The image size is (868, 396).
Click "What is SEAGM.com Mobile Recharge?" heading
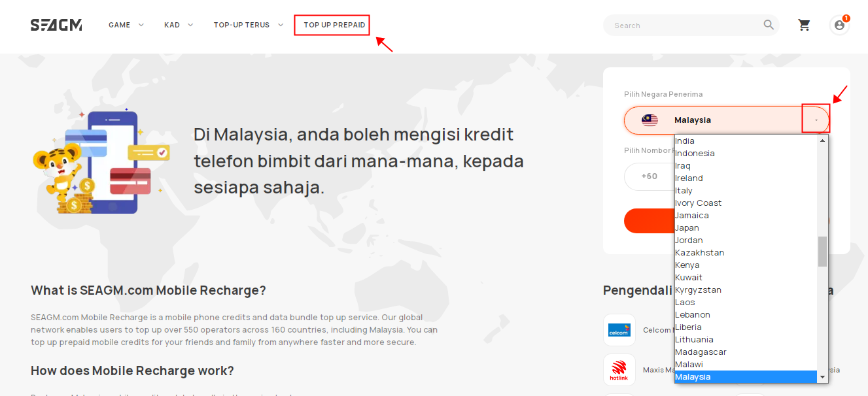click(x=148, y=290)
